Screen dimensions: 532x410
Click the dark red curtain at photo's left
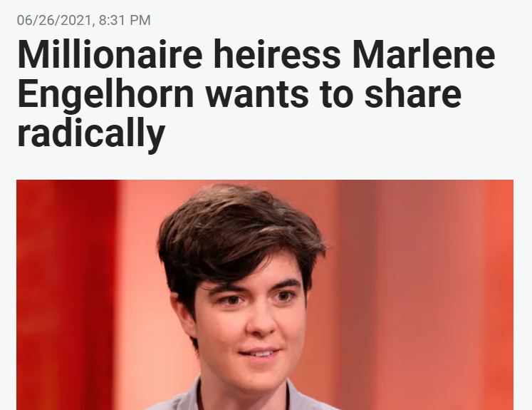(x=68, y=295)
